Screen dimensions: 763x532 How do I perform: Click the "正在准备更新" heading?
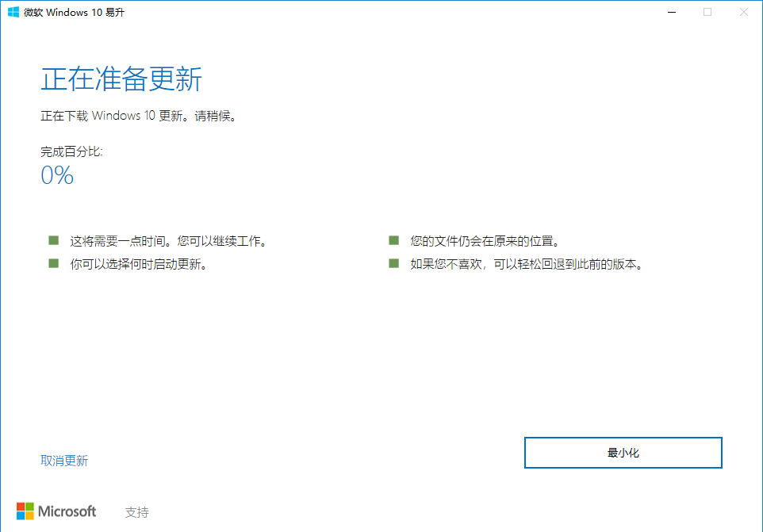coord(121,80)
